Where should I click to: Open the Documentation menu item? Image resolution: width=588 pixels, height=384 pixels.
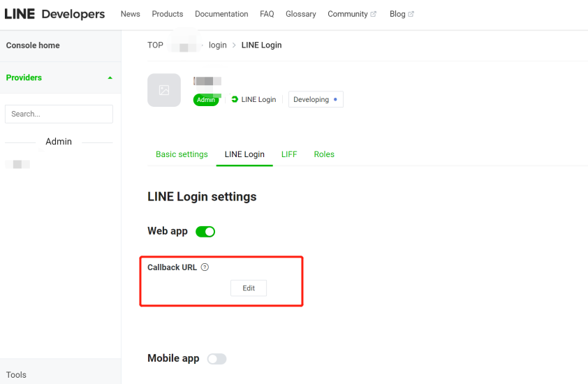tap(221, 14)
